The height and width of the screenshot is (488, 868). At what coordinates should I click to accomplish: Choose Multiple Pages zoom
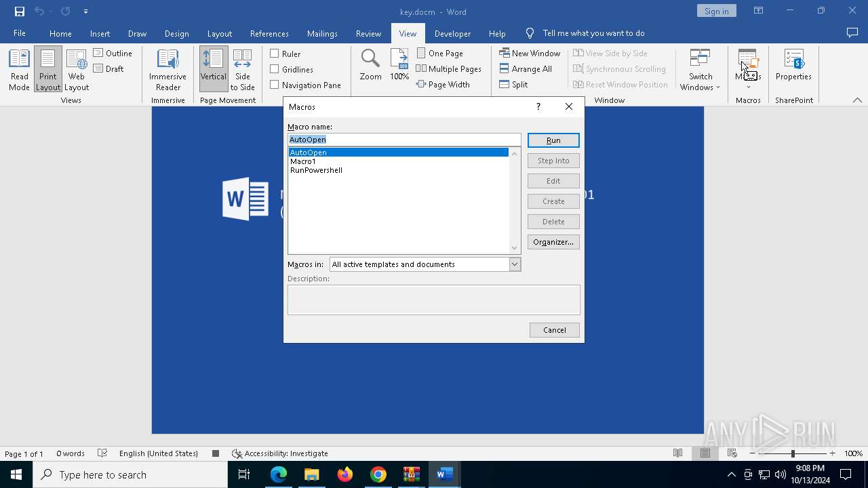point(448,68)
